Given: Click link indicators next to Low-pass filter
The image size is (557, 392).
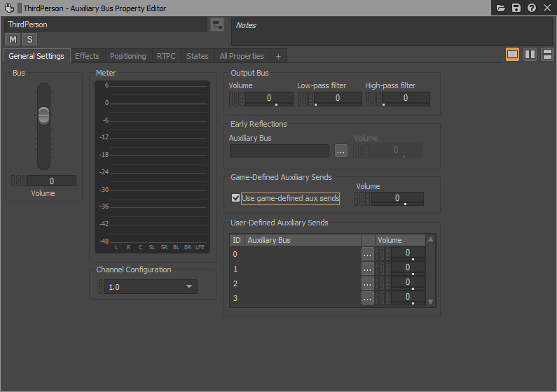Looking at the screenshot, I should point(305,99).
